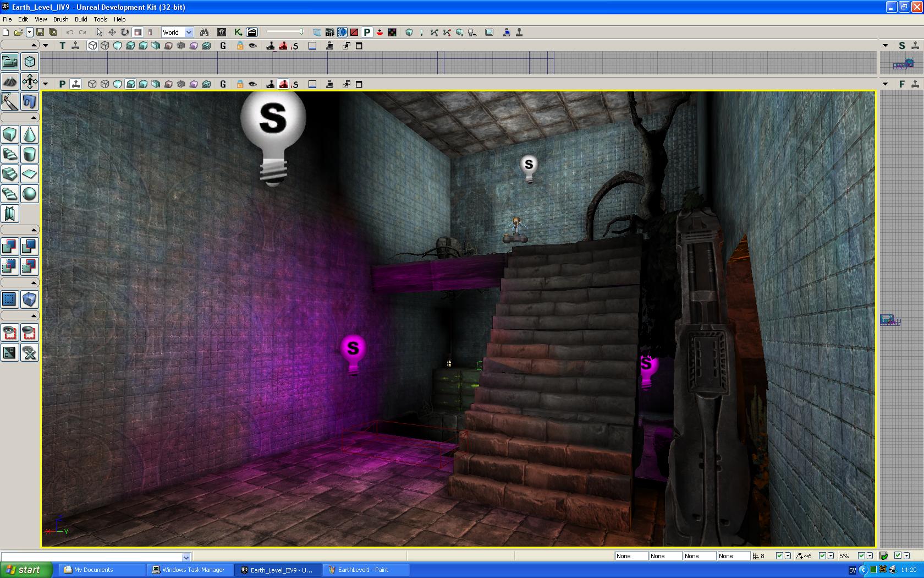
Task: Select the Mesh Paint brush tool
Action: [x=10, y=102]
